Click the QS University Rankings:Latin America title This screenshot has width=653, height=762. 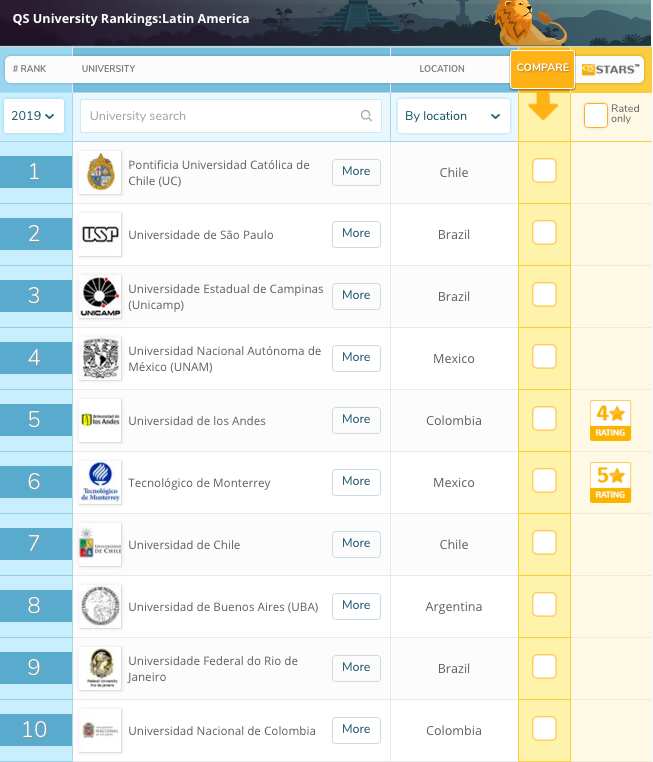pyautogui.click(x=131, y=18)
